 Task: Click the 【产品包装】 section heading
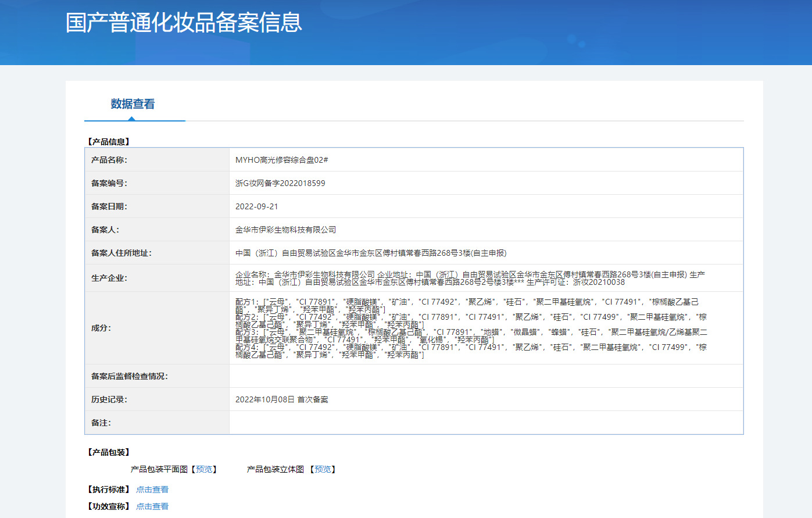pyautogui.click(x=109, y=452)
